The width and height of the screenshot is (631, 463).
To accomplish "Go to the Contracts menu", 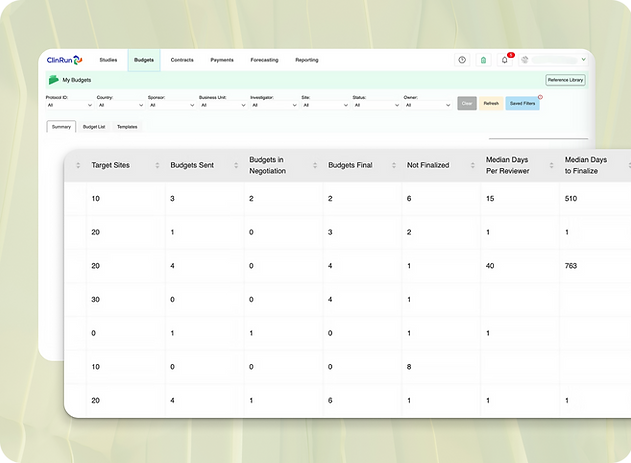I will point(182,60).
